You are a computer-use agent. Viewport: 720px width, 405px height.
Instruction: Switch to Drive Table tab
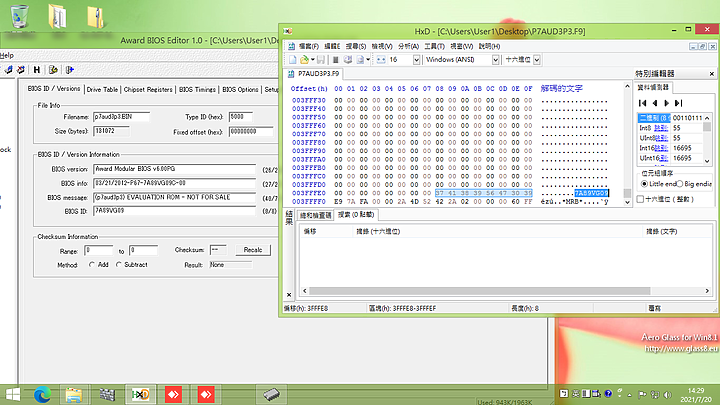click(x=102, y=90)
